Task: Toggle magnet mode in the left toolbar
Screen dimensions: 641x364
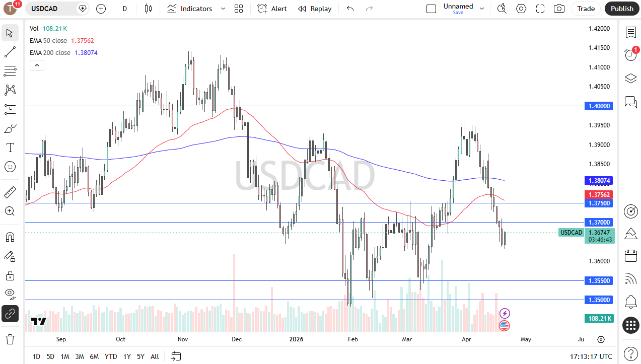Action: (x=10, y=237)
